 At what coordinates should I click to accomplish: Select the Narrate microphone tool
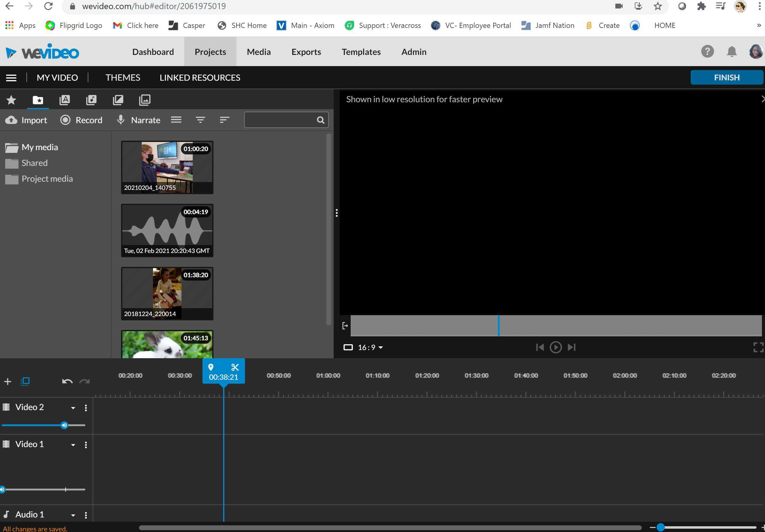point(138,120)
